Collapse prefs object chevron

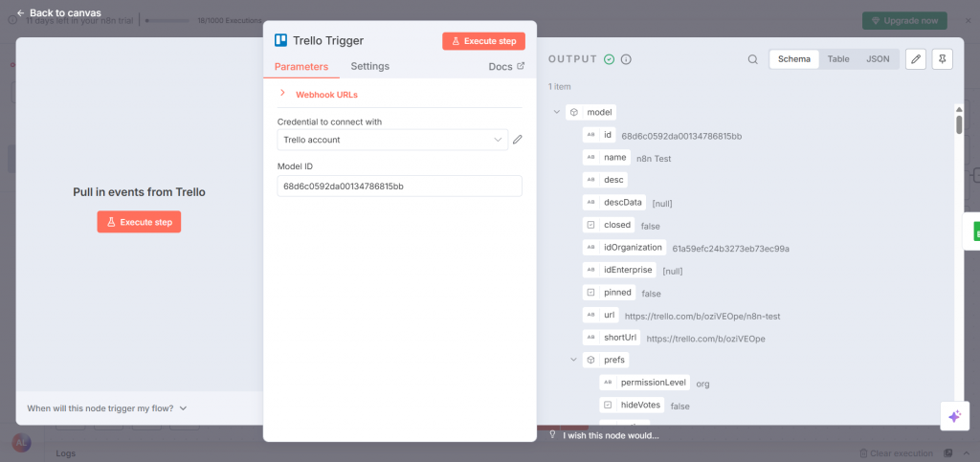[573, 360]
